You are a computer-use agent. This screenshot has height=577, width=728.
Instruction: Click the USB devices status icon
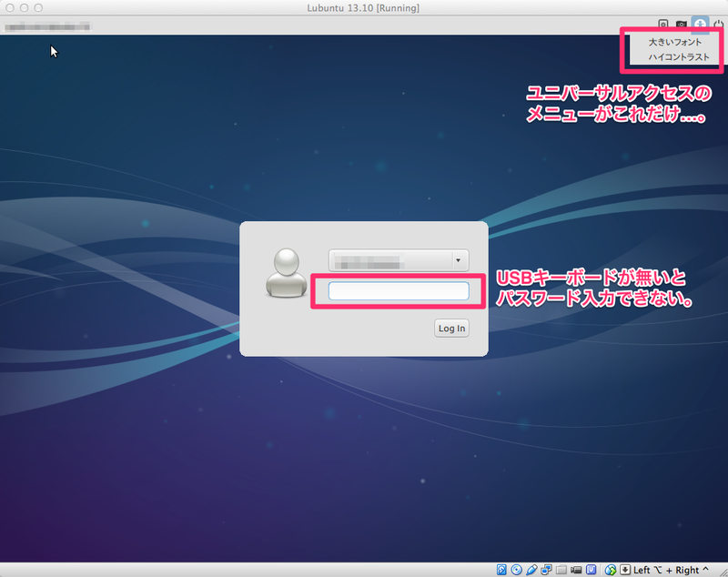click(x=531, y=570)
